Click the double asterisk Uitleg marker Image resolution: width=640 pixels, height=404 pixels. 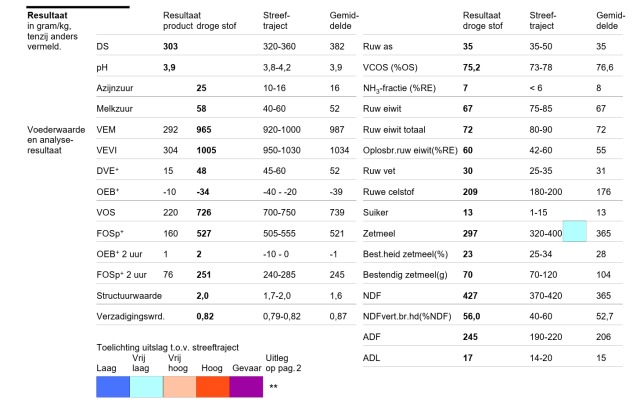tap(273, 386)
